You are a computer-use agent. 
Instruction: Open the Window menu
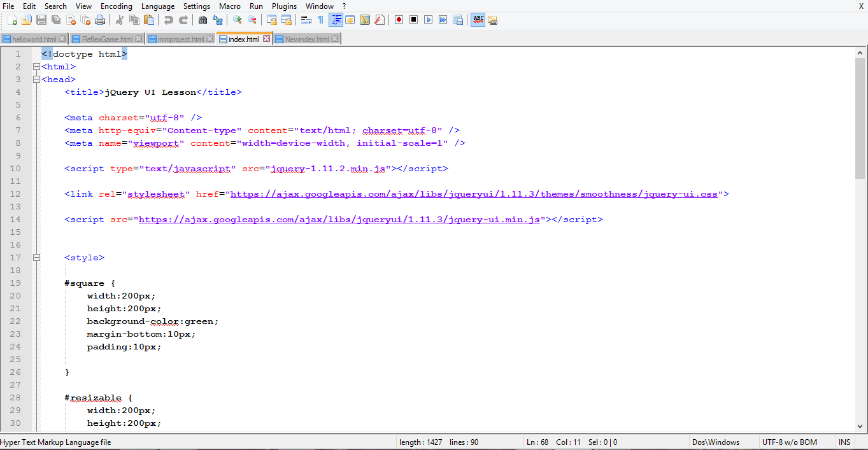tap(320, 6)
